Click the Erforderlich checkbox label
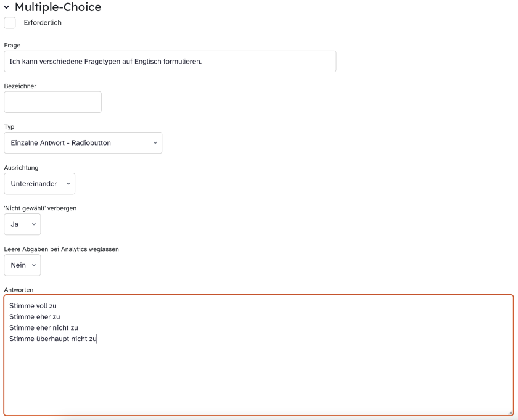 43,23
